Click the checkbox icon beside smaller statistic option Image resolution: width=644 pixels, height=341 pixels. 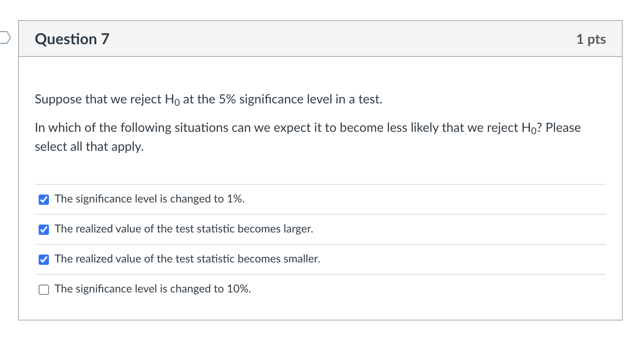43,260
